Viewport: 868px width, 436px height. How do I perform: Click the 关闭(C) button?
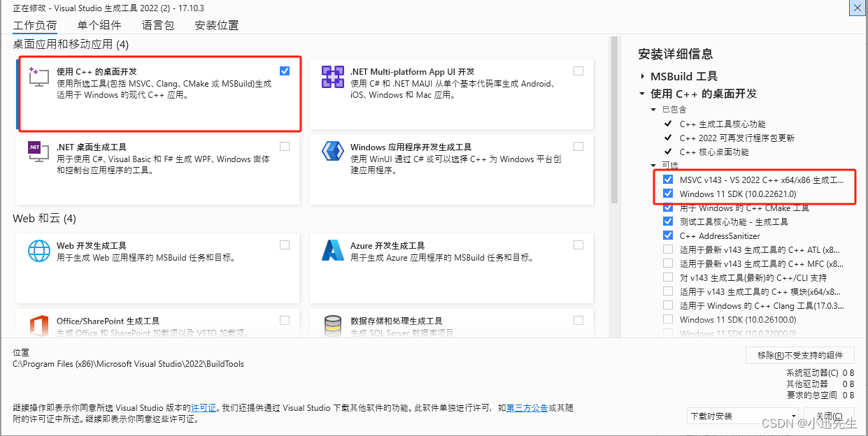point(829,416)
